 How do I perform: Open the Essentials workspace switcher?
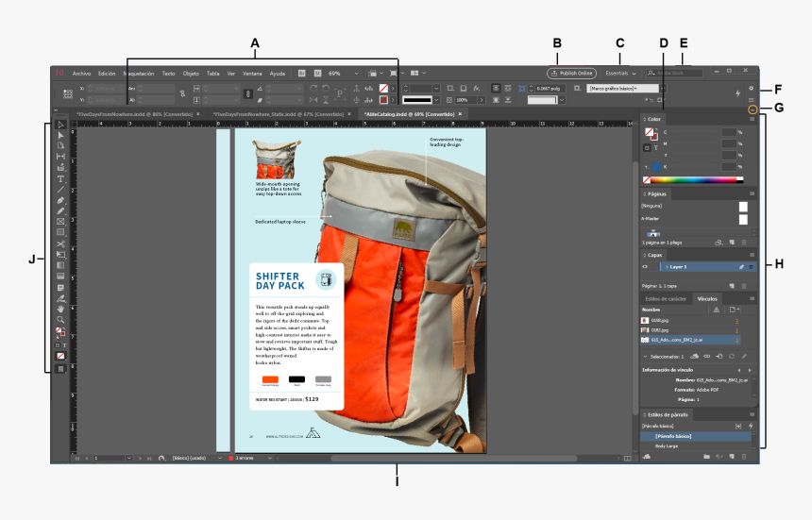[x=620, y=74]
